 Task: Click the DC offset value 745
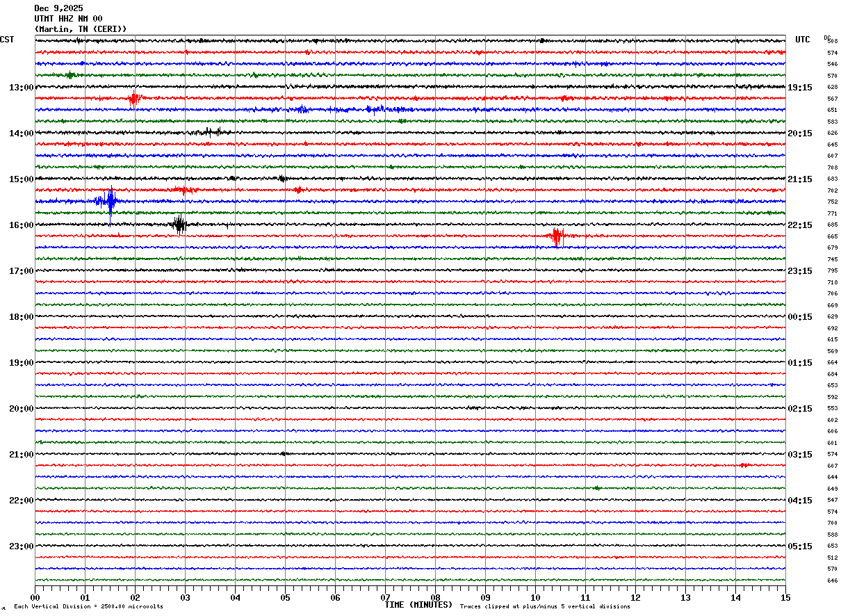[832, 259]
